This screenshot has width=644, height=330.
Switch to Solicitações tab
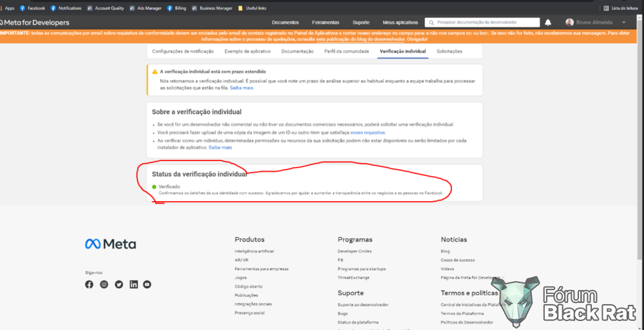450,52
